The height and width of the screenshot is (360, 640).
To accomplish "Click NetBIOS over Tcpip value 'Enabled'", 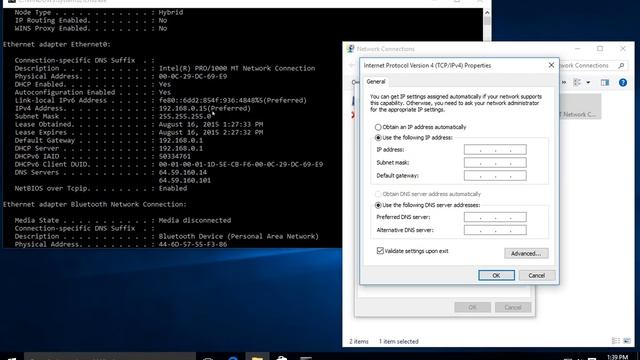I will (173, 189).
